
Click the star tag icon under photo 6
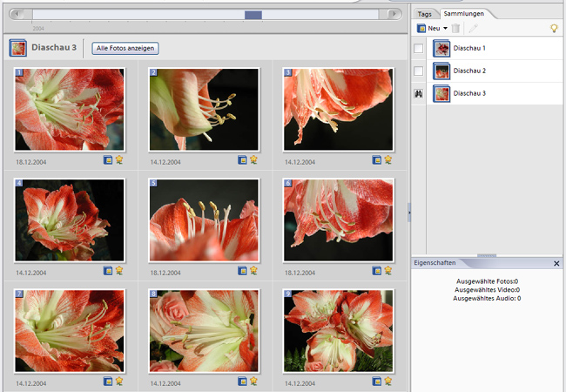point(387,271)
